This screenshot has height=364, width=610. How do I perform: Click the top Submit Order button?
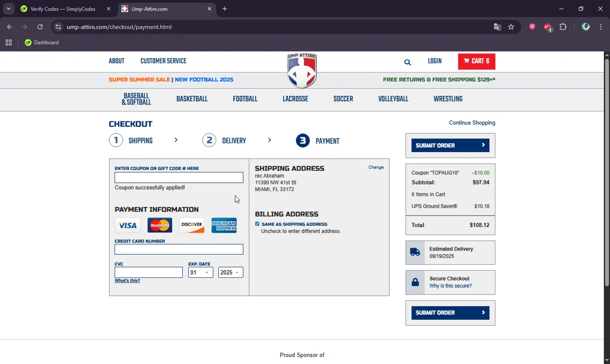pyautogui.click(x=450, y=145)
